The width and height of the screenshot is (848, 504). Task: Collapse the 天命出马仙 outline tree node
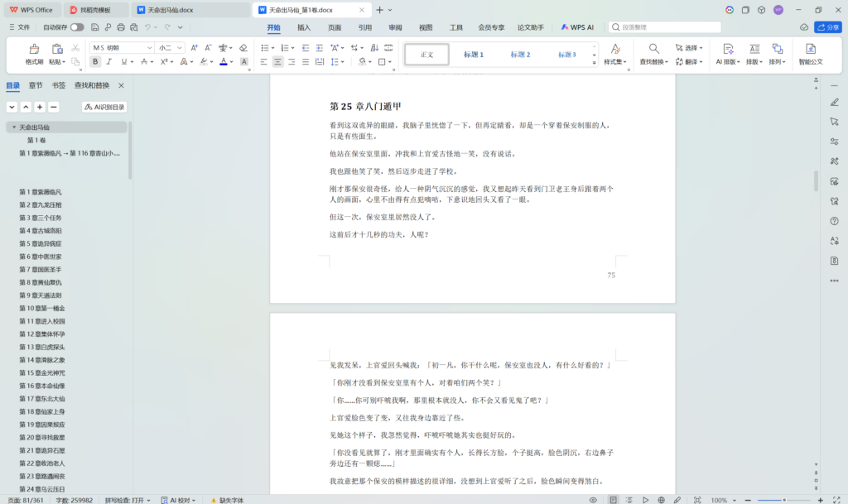[x=13, y=127]
